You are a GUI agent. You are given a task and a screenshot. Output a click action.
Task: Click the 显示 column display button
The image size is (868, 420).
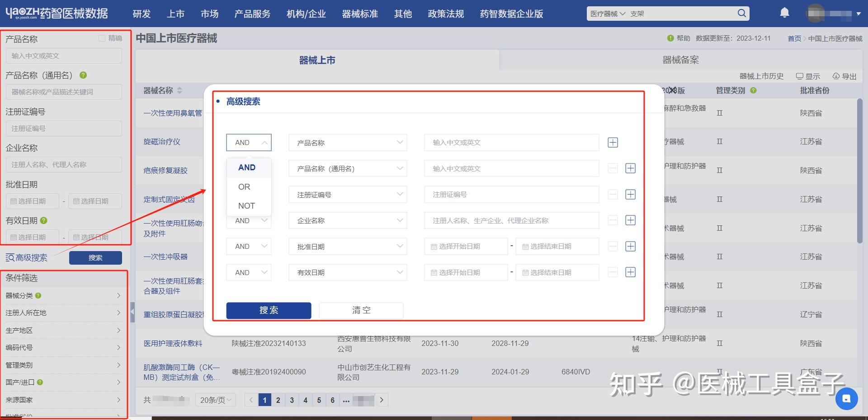tap(808, 76)
